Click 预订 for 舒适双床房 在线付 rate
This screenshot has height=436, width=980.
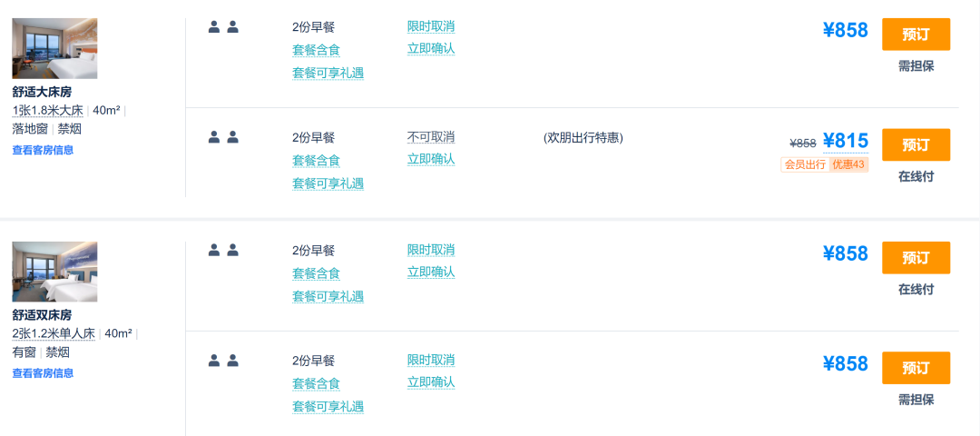pos(916,258)
